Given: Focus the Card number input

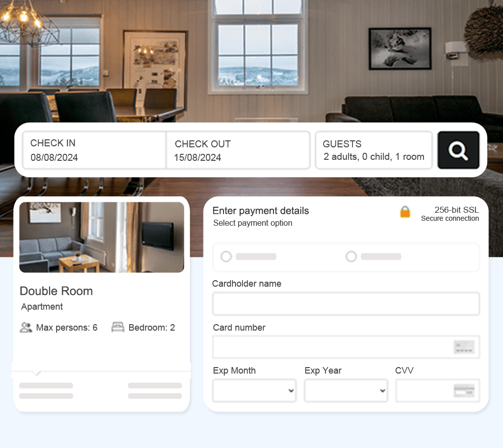Looking at the screenshot, I should coord(346,347).
